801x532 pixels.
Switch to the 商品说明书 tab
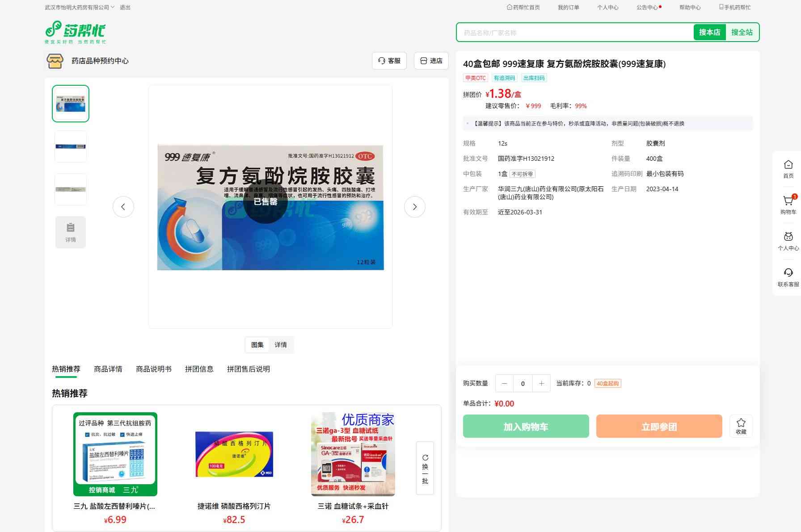[153, 369]
